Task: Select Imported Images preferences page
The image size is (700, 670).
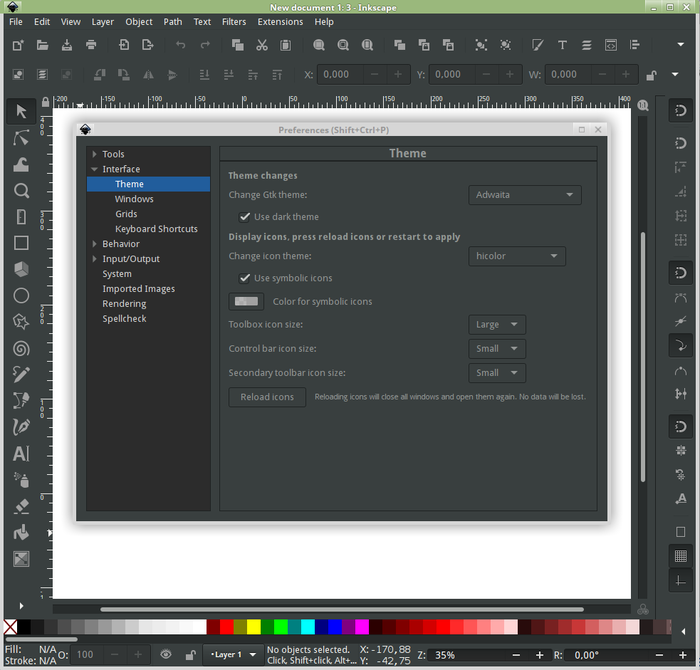Action: tap(138, 289)
